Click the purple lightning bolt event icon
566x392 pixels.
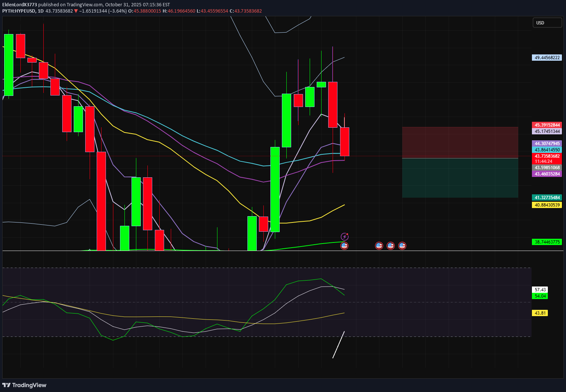point(344,237)
